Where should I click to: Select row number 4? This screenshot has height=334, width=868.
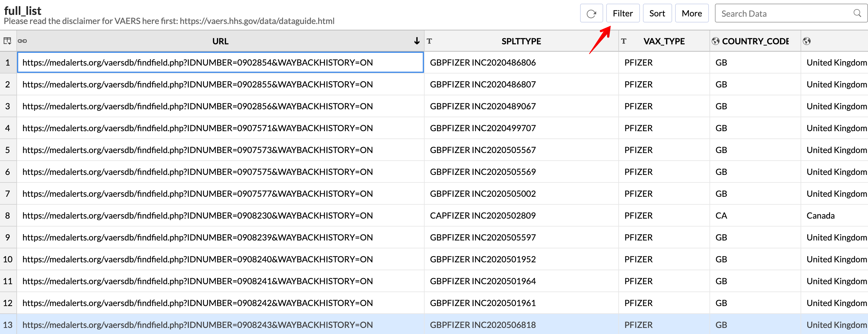[x=8, y=128]
